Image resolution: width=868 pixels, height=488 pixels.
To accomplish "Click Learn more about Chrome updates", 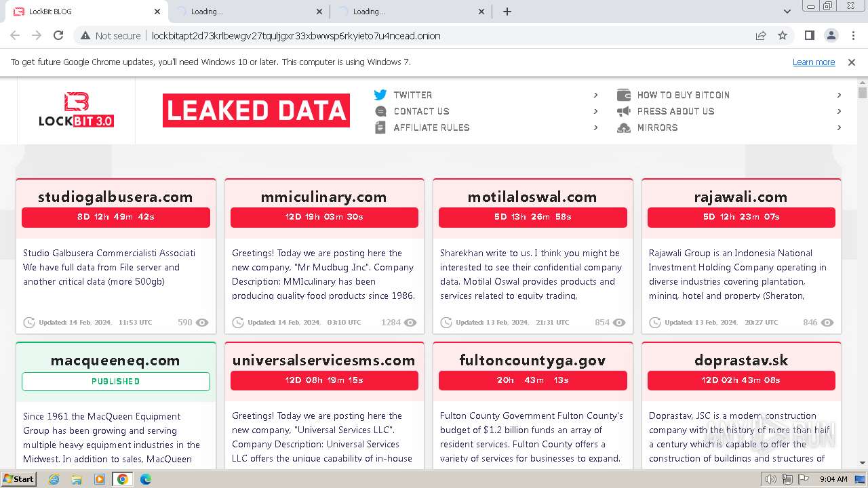I will tap(814, 62).
